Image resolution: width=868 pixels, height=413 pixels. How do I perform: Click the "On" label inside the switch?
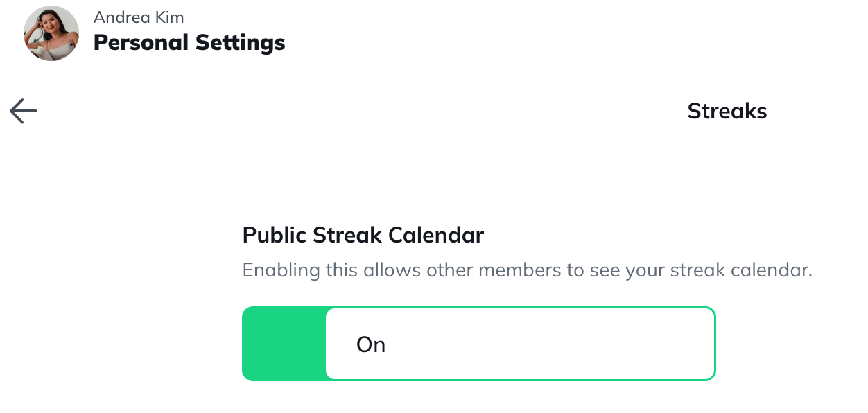[371, 344]
